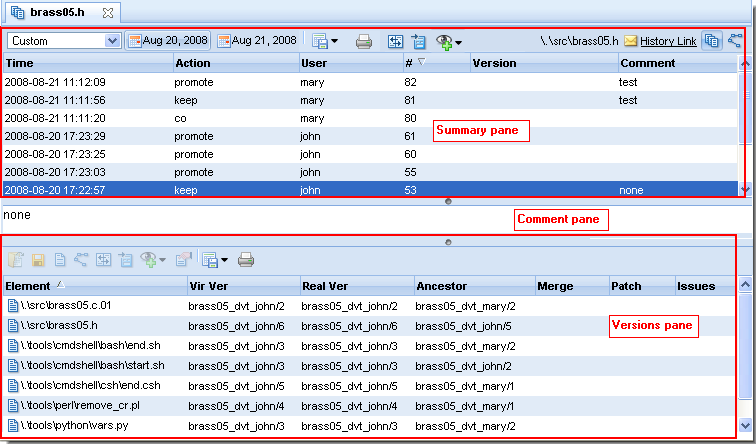Click the start date calendar icon for Aug 20, 2008
Image resolution: width=756 pixels, height=444 pixels.
pyautogui.click(x=135, y=41)
